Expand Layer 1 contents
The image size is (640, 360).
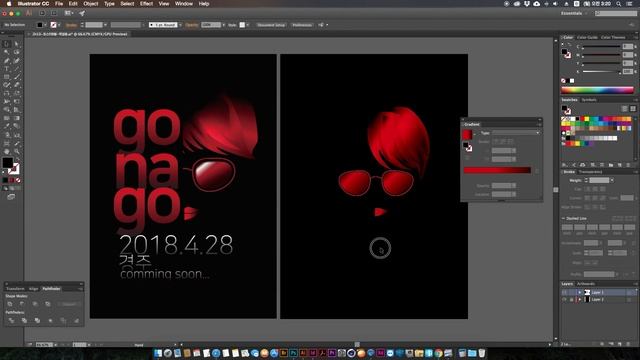(x=579, y=292)
